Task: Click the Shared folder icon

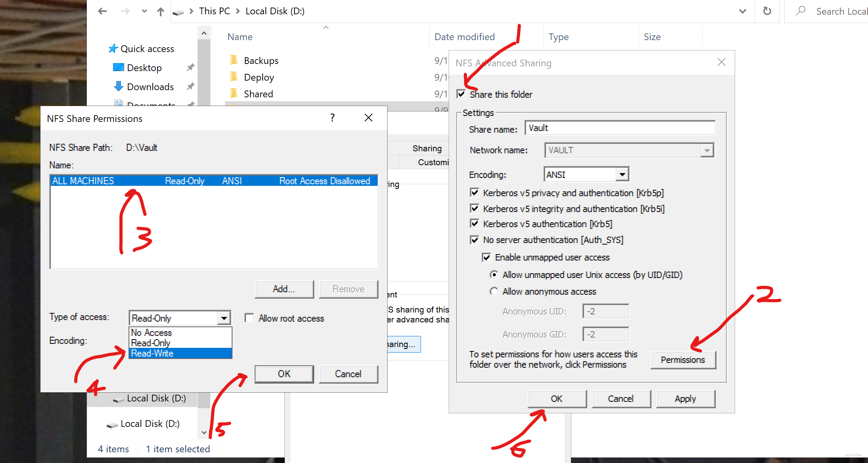Action: click(235, 94)
